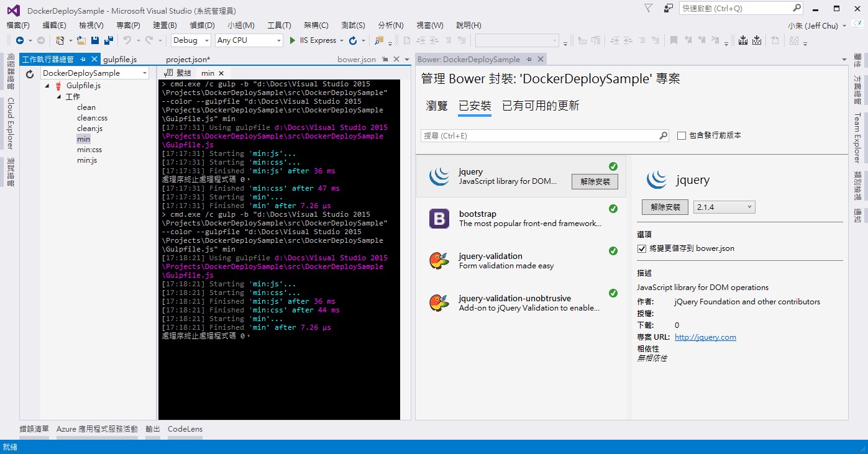Click the bootstrap package logo icon

pyautogui.click(x=439, y=219)
